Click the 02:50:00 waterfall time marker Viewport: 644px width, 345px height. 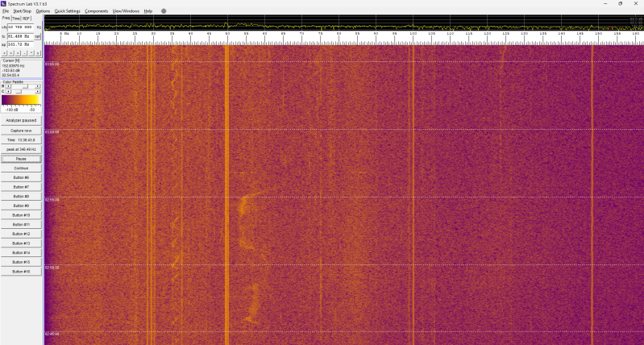coord(52,268)
